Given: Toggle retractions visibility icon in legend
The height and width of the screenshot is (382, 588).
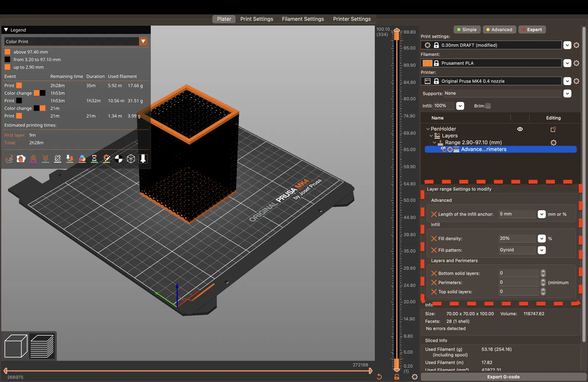Looking at the screenshot, I should (33, 159).
